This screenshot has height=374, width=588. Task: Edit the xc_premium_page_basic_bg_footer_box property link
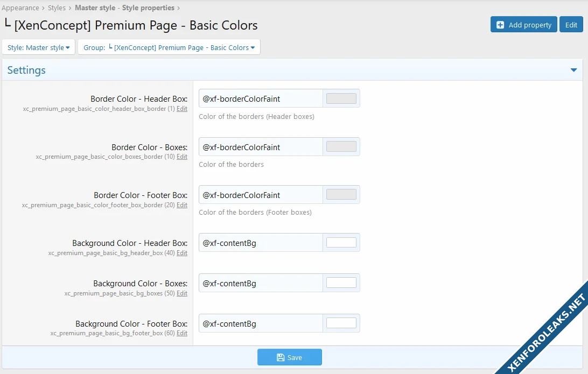(x=182, y=334)
